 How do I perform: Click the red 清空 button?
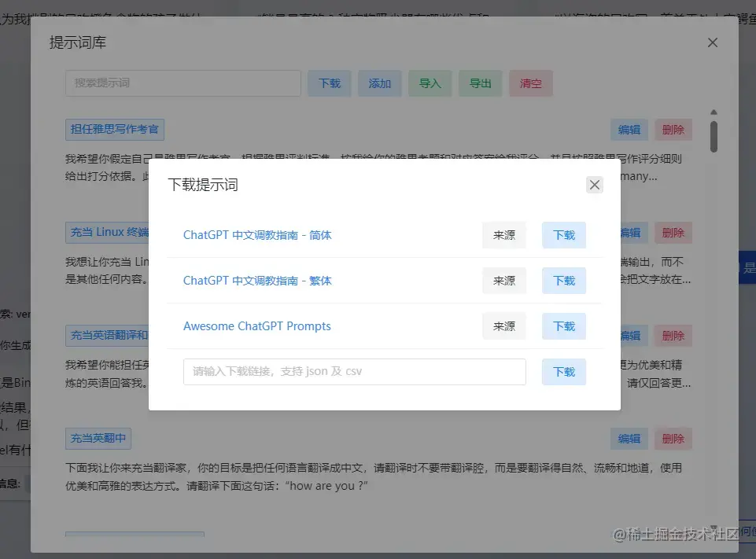coord(530,83)
